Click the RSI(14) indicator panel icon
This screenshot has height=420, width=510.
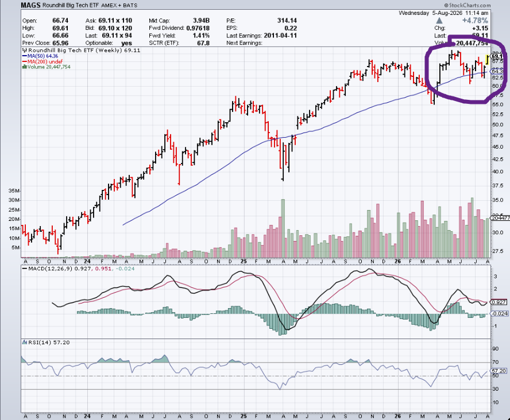[x=24, y=343]
